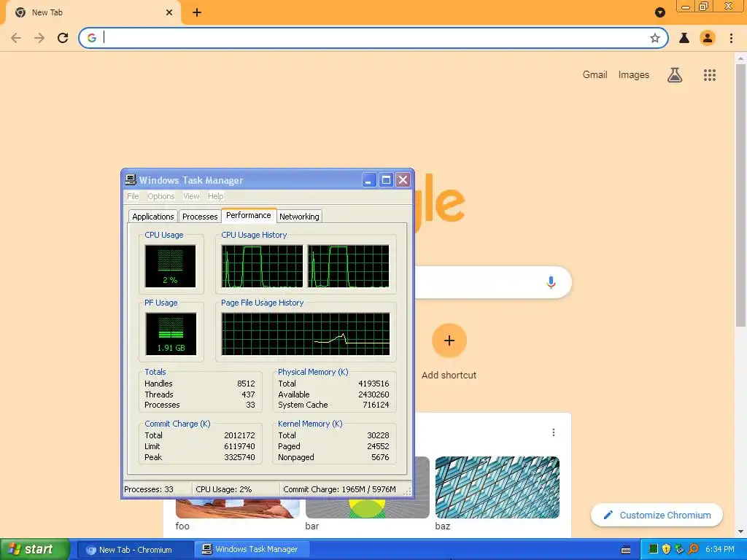Open Task Manager Options menu

(x=161, y=196)
